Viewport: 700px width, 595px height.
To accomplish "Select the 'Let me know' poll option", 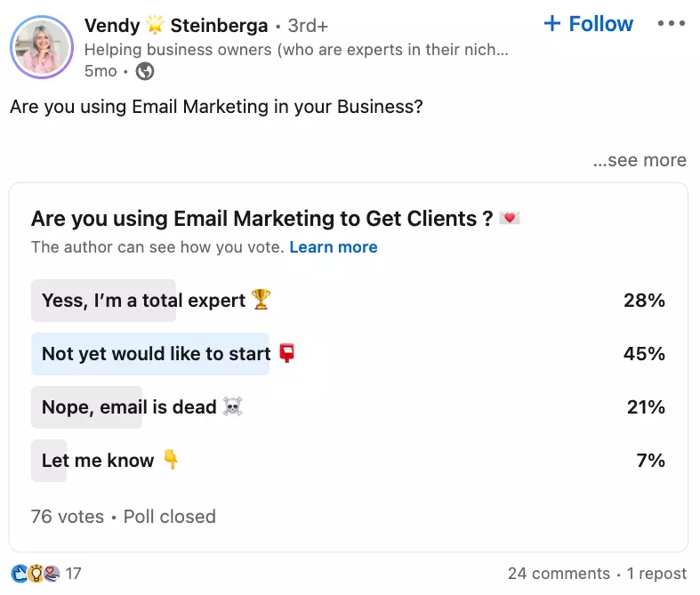I will [98, 461].
